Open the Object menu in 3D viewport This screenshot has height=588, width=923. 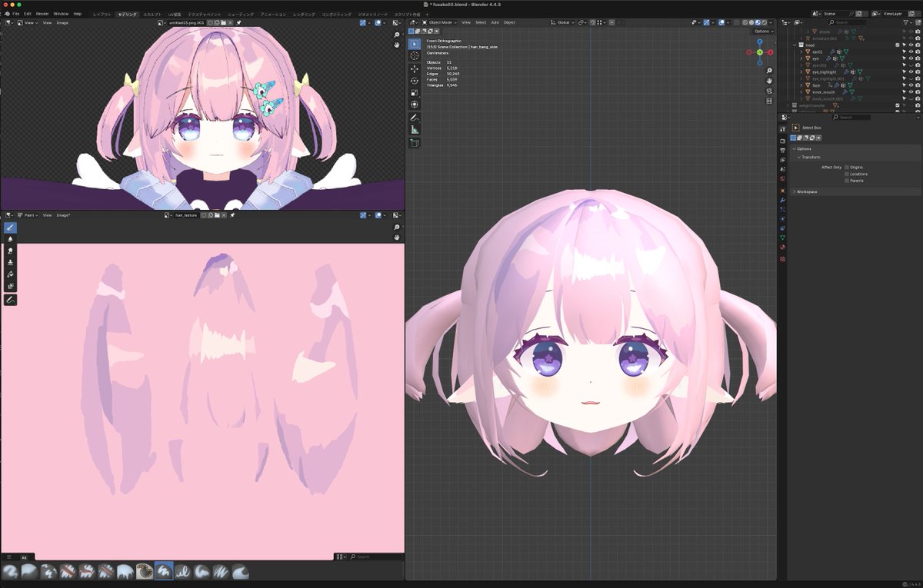tap(509, 22)
